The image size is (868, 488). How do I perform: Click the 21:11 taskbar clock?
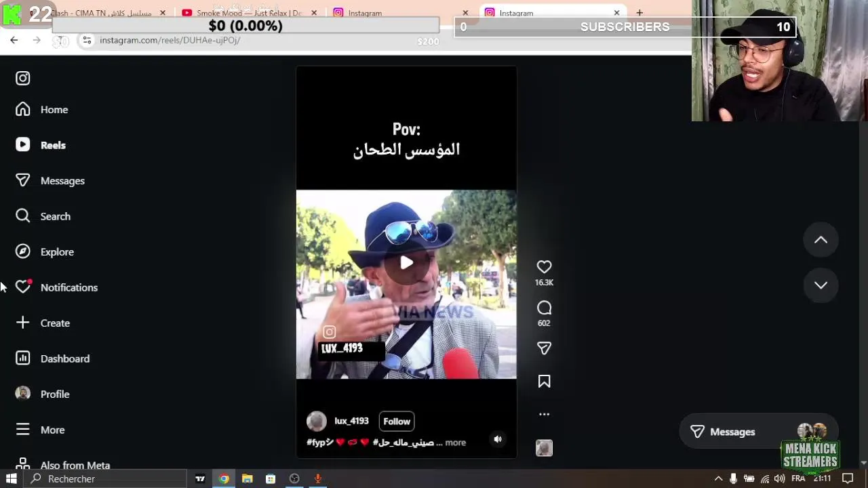coord(822,479)
